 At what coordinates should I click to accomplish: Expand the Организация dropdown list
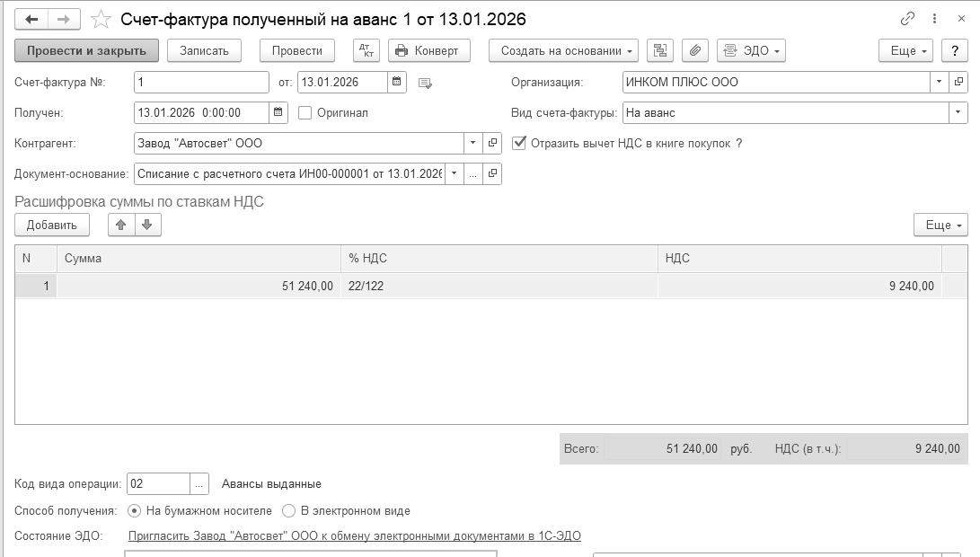click(x=939, y=82)
